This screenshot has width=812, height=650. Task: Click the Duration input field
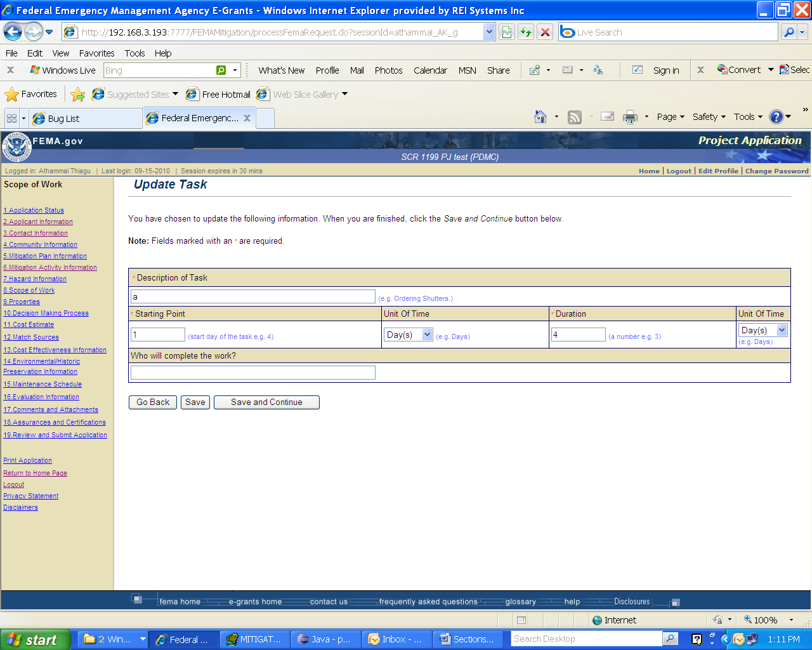point(579,335)
